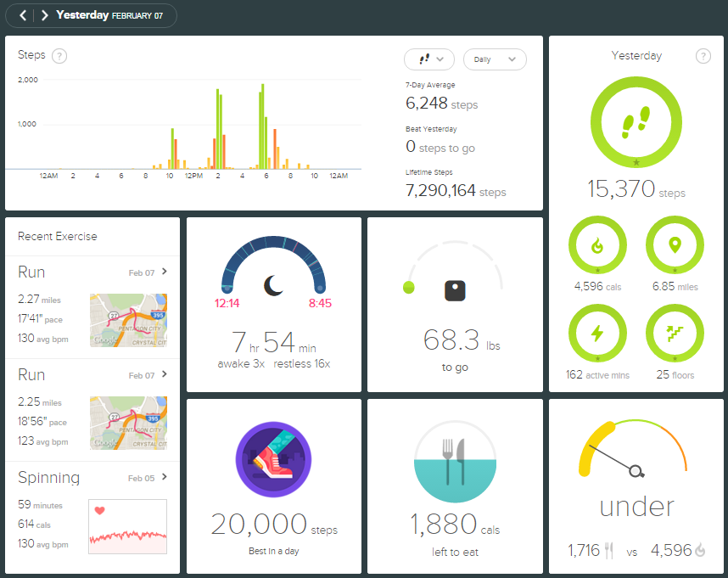Click the Recent Exercise heading
This screenshot has height=578, width=728.
pyautogui.click(x=58, y=237)
